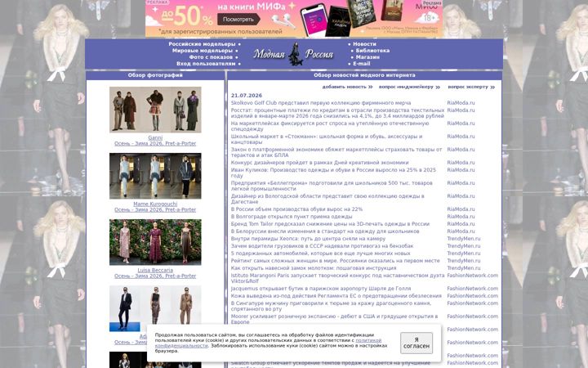Open В Волгограде открылся пункт headline
The height and width of the screenshot is (368, 588).
(292, 217)
